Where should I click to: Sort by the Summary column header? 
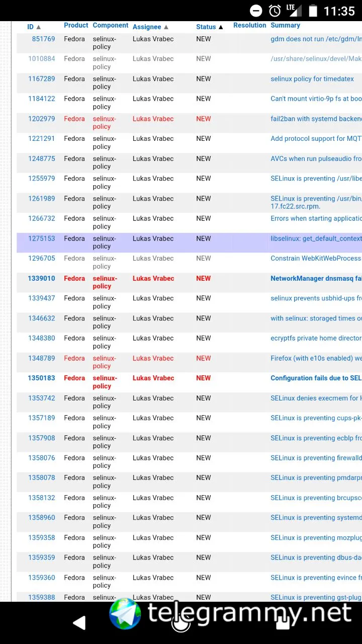pos(285,25)
